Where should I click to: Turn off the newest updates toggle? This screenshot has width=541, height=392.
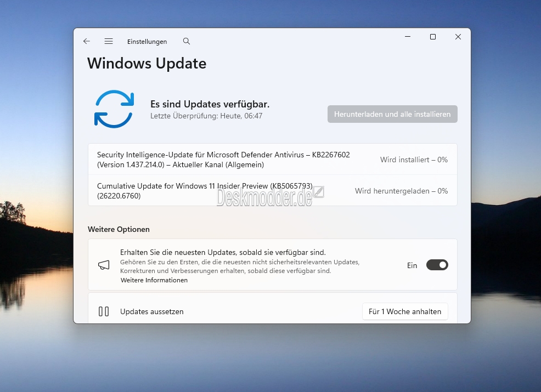tap(437, 265)
